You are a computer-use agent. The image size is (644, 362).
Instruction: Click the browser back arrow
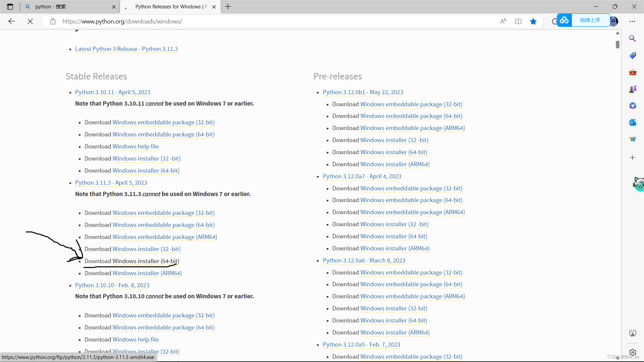coord(12,21)
